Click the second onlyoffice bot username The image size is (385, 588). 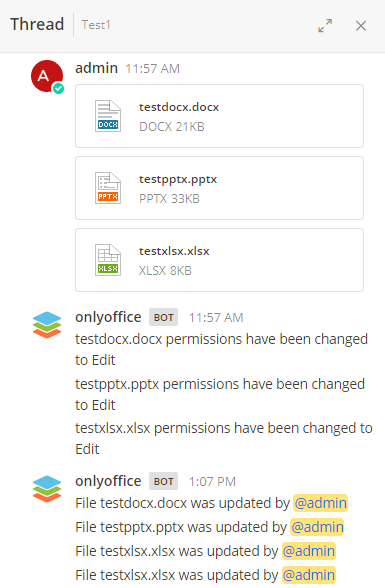(108, 481)
